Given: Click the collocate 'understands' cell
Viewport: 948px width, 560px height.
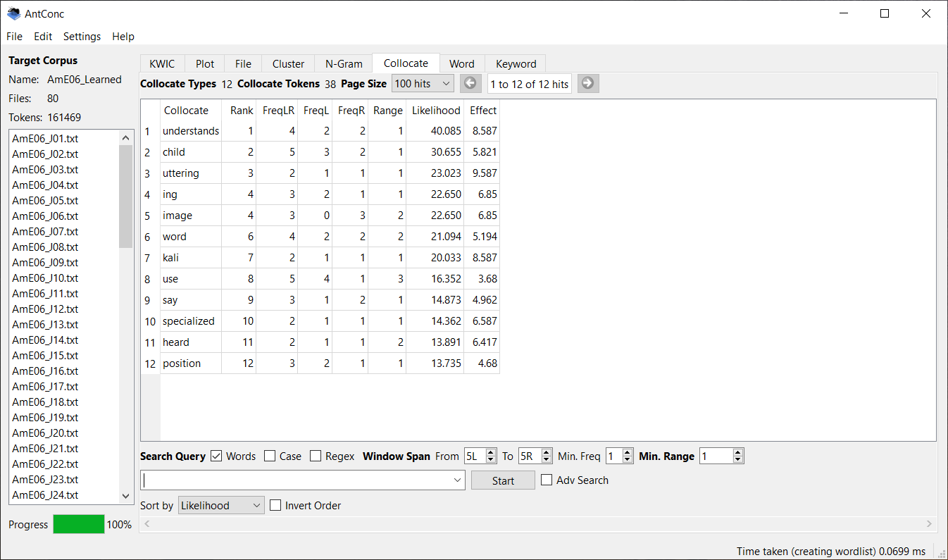Looking at the screenshot, I should point(191,131).
